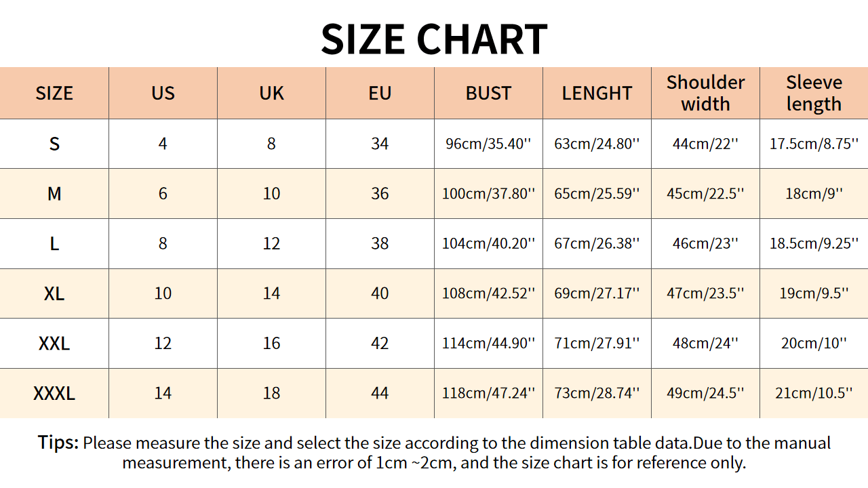Click the Sleeve length header cell

point(814,94)
